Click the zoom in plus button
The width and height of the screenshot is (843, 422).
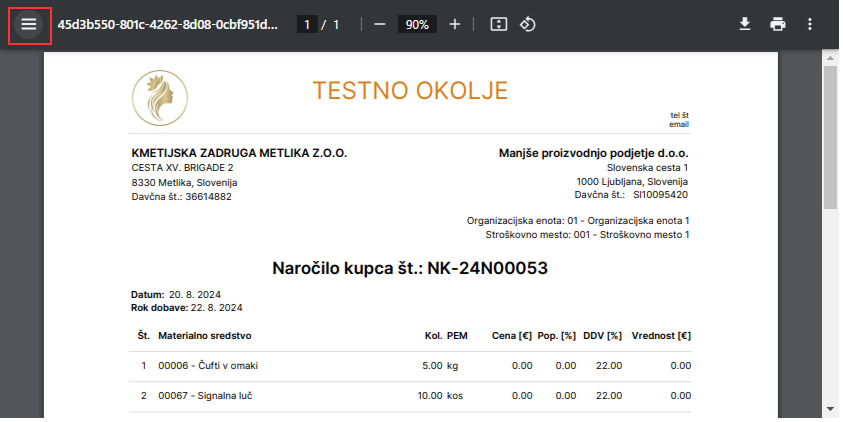(x=455, y=24)
